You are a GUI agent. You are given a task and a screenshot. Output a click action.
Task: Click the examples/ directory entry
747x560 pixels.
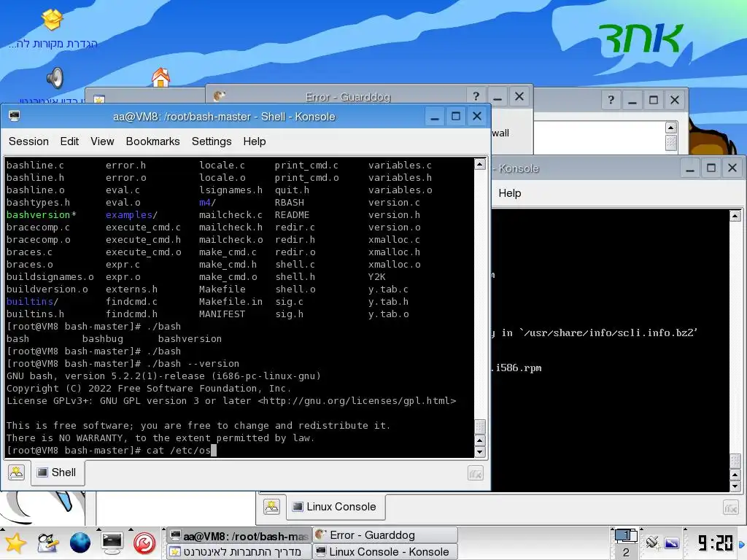131,215
